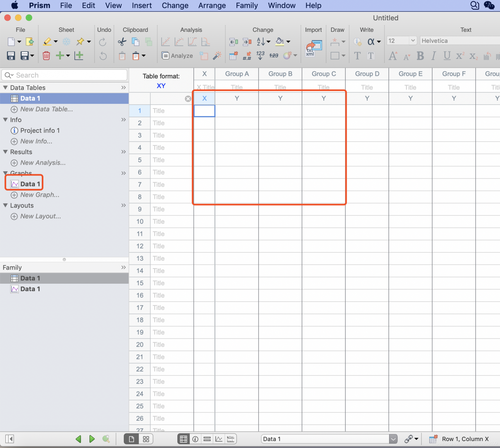The height and width of the screenshot is (448, 500).
Task: Collapse the Info section triangle
Action: (x=5, y=120)
